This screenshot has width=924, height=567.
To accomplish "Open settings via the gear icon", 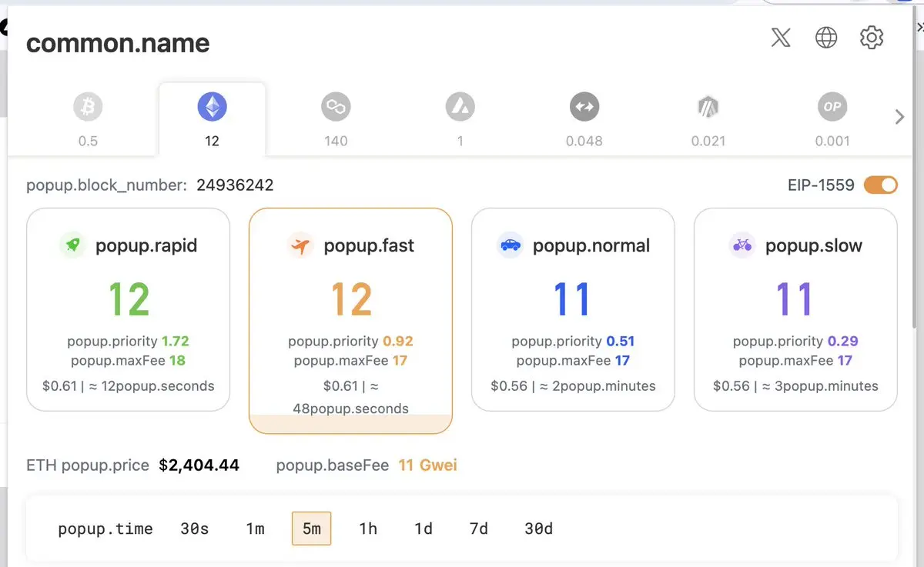I will tap(872, 38).
